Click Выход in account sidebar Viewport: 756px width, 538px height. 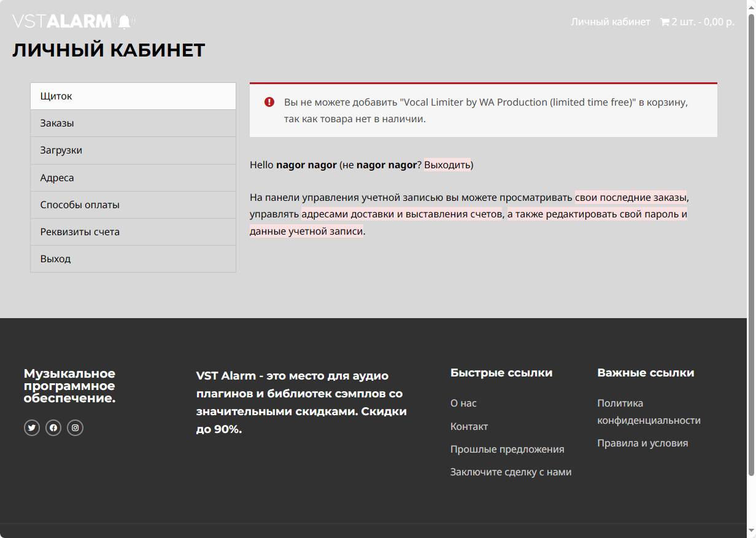click(133, 259)
